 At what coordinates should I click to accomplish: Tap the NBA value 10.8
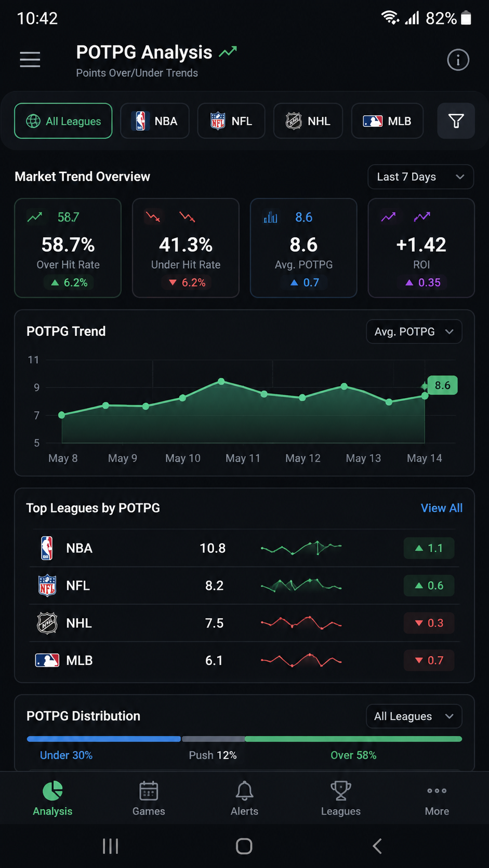click(213, 548)
